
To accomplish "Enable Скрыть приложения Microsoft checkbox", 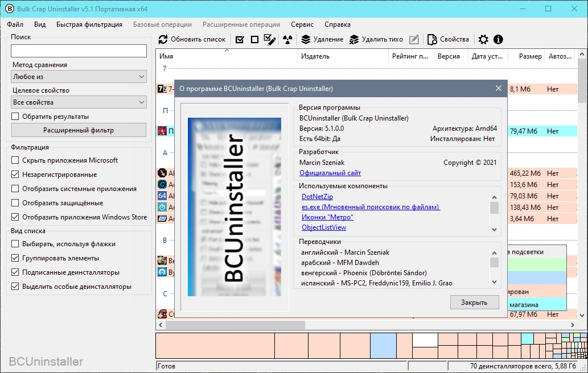I will [x=15, y=160].
